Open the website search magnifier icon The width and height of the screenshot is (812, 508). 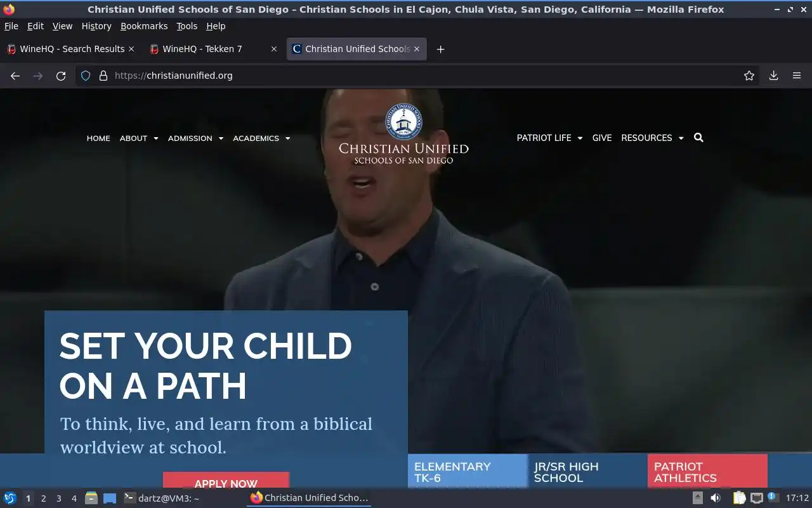point(698,138)
